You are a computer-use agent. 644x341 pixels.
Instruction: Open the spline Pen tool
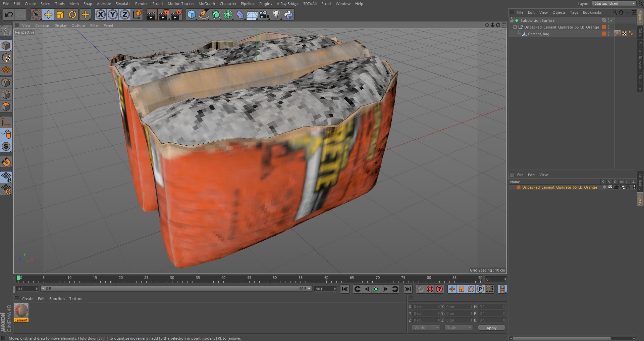click(204, 14)
